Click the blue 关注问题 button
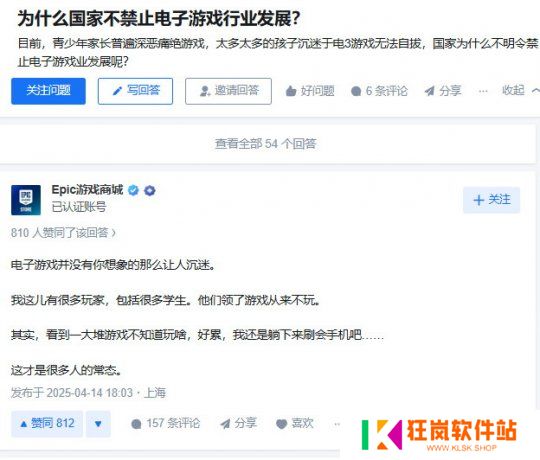The height and width of the screenshot is (460, 540). tap(48, 91)
